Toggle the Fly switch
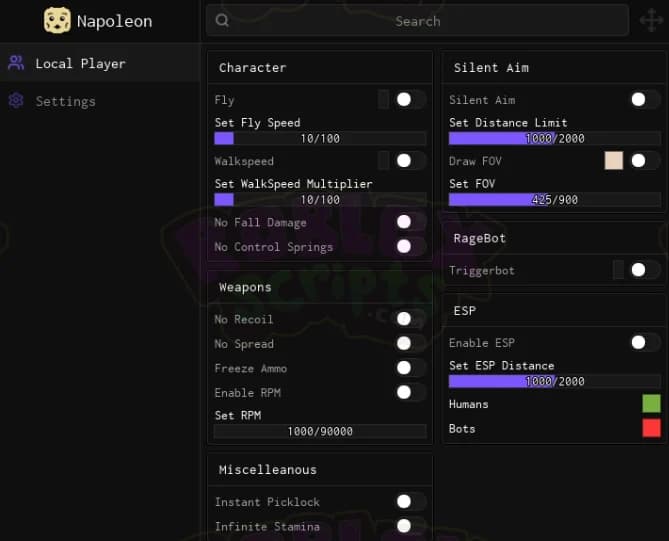This screenshot has height=541, width=669. click(x=410, y=100)
